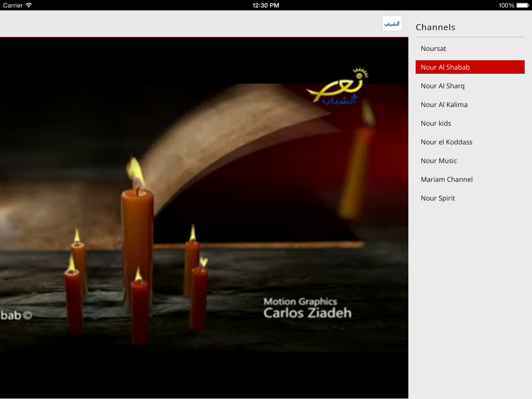The image size is (532, 399).
Task: Play the Nour Music channel
Action: tap(470, 161)
